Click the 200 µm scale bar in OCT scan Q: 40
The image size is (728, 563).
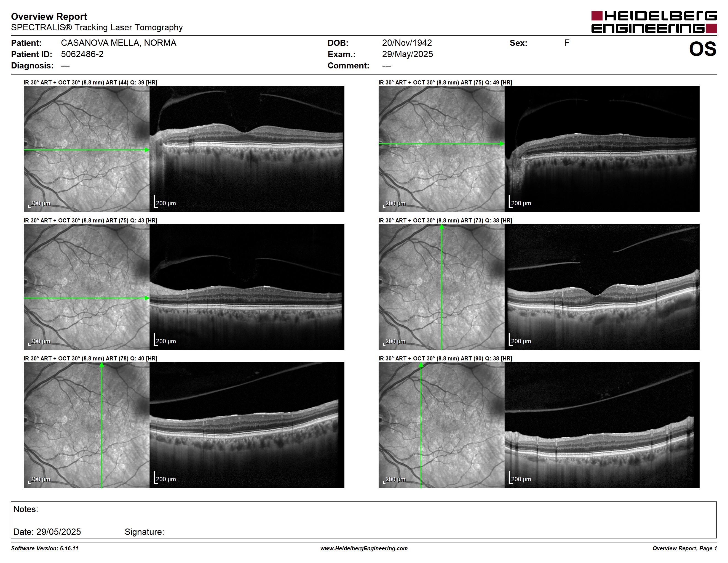click(x=165, y=478)
